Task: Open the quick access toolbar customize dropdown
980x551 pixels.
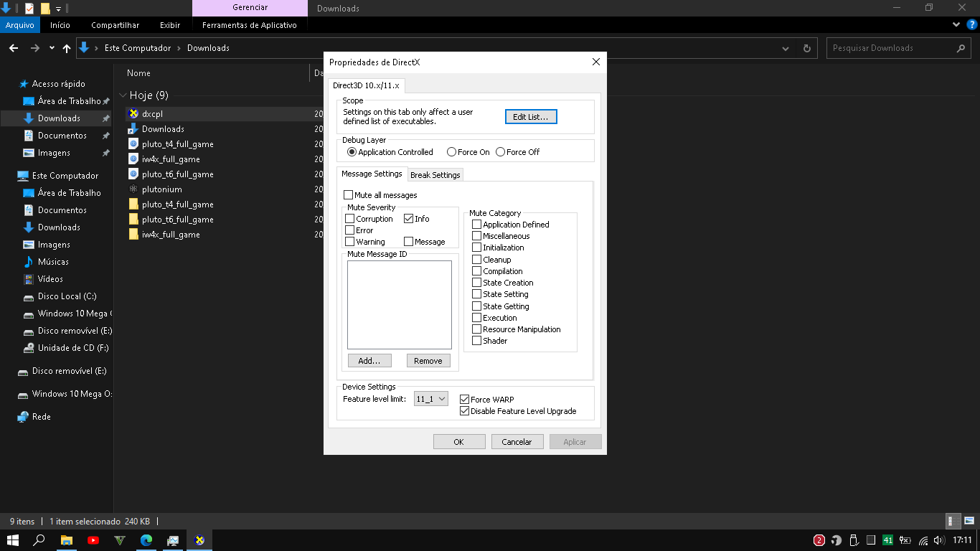Action: (58, 9)
